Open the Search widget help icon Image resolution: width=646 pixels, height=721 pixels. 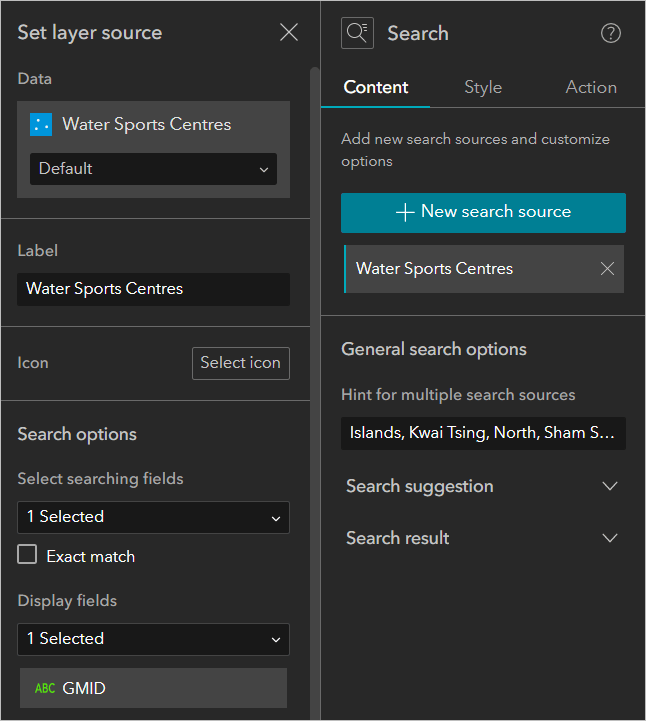coord(610,33)
